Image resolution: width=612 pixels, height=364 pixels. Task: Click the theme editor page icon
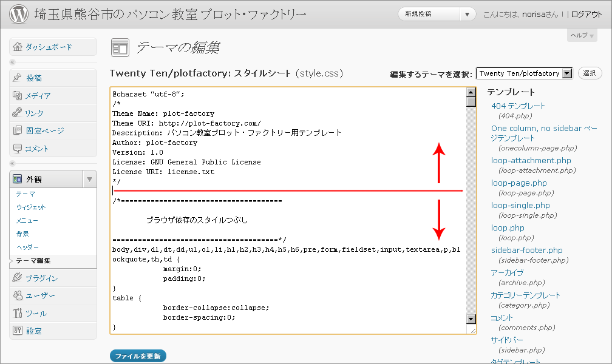[x=120, y=47]
